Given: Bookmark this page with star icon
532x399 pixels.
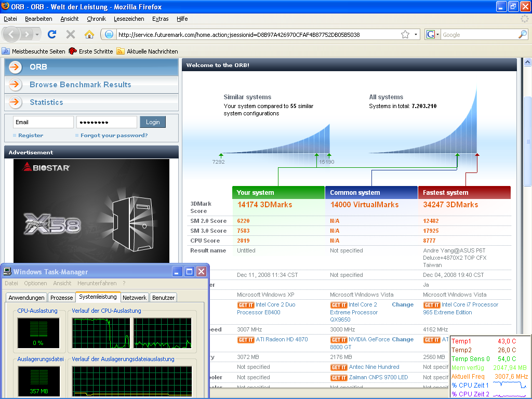Looking at the screenshot, I should [405, 34].
